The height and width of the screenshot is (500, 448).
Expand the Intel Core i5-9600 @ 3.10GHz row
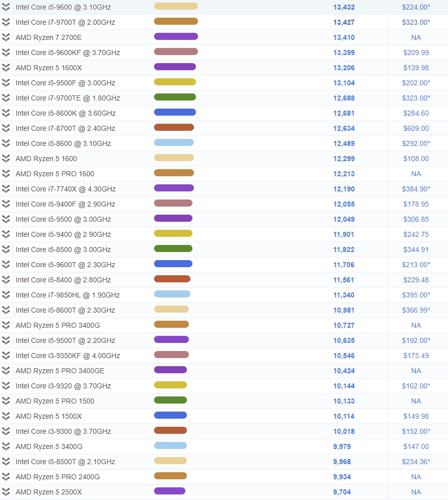click(x=6, y=7)
